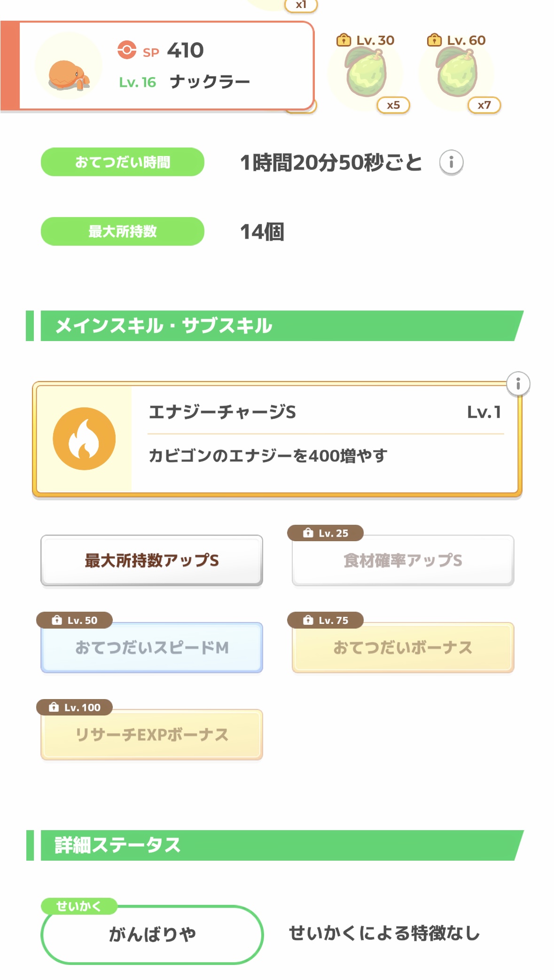Select the リサーチEXPボーナス sub skill
554x980 pixels.
pos(152,735)
